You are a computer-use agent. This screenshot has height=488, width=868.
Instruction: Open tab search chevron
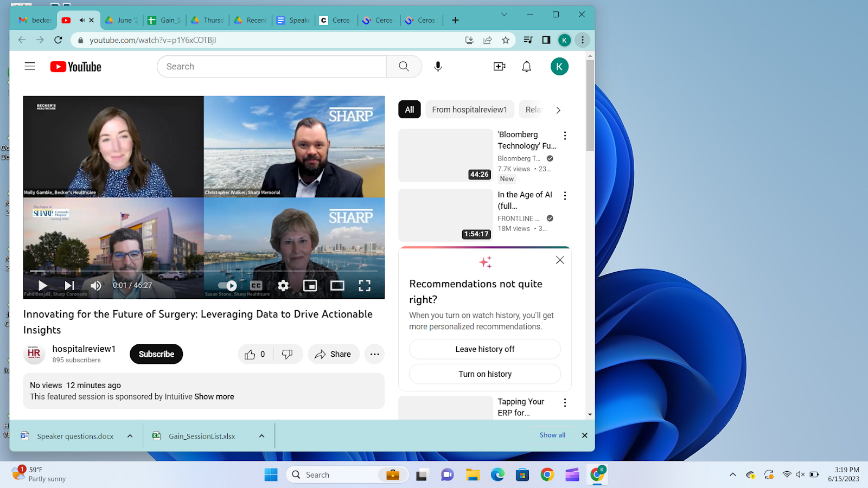(504, 15)
